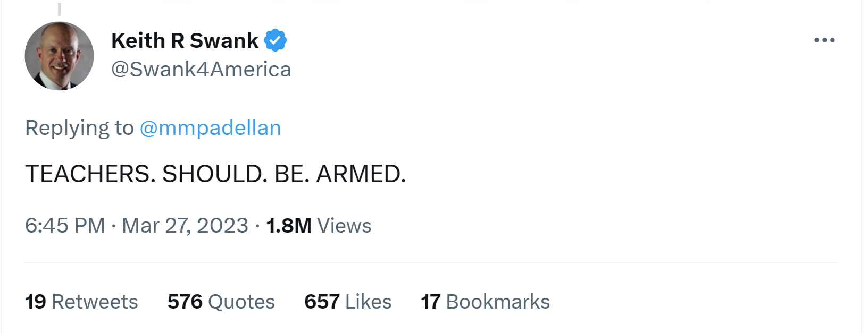The image size is (868, 333).
Task: Click the Views label
Action: pyautogui.click(x=345, y=226)
